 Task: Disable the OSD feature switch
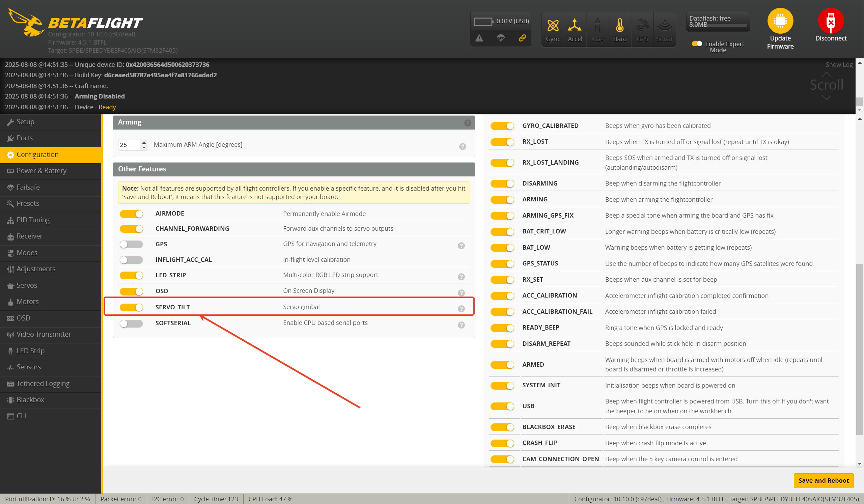click(x=131, y=291)
